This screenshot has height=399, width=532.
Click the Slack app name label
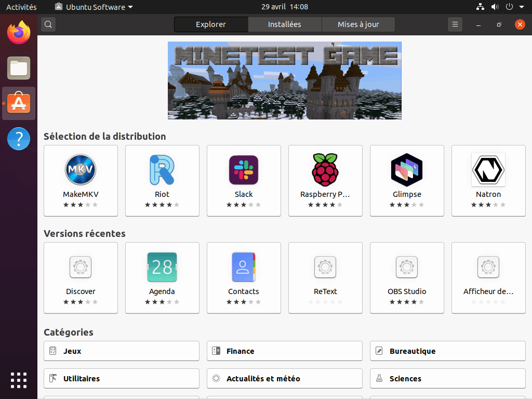point(244,194)
